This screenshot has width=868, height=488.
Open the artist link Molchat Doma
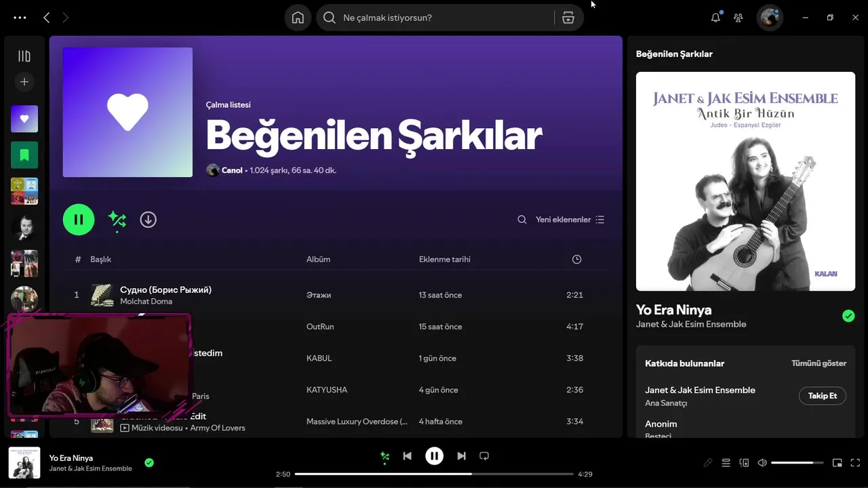point(146,301)
